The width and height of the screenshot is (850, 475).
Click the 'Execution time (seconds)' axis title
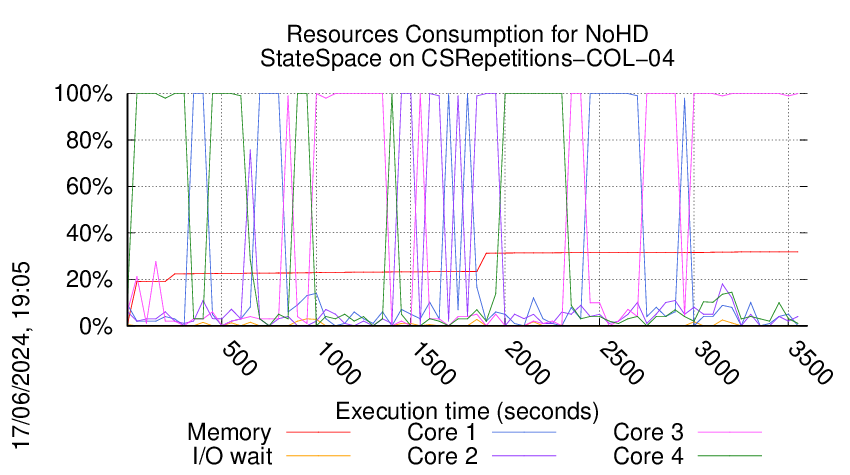coord(467,411)
